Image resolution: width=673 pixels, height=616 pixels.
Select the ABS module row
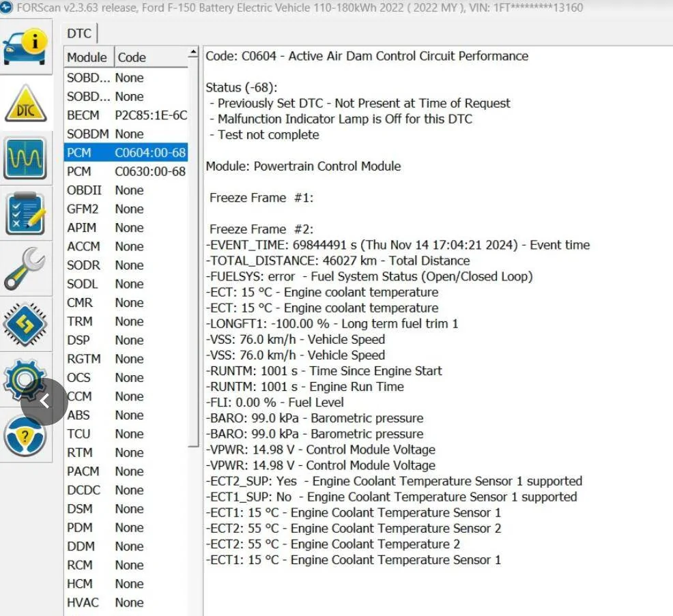pos(126,415)
